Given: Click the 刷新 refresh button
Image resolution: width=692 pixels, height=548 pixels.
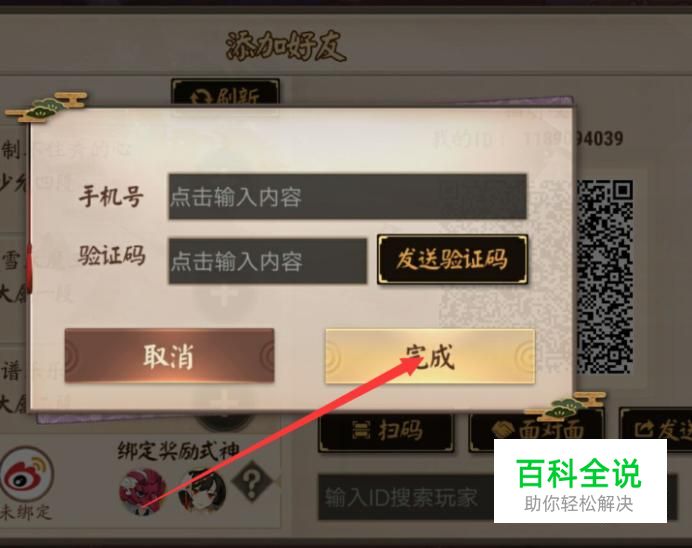Looking at the screenshot, I should click(x=226, y=94).
